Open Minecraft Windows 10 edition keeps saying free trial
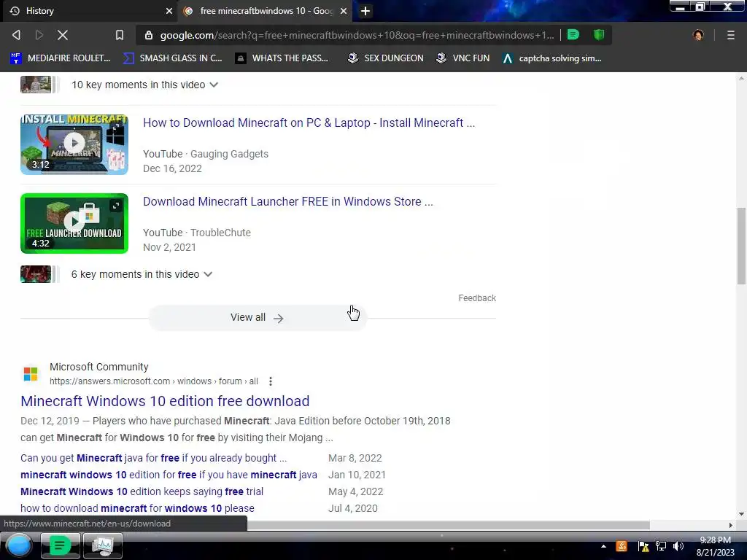The width and height of the screenshot is (747, 560). 142,491
